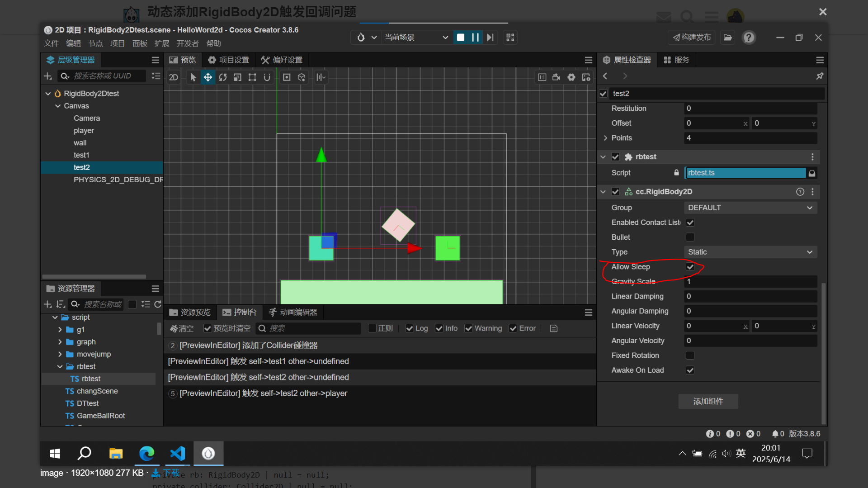Open the project folder icon
868x488 pixels.
click(728, 38)
